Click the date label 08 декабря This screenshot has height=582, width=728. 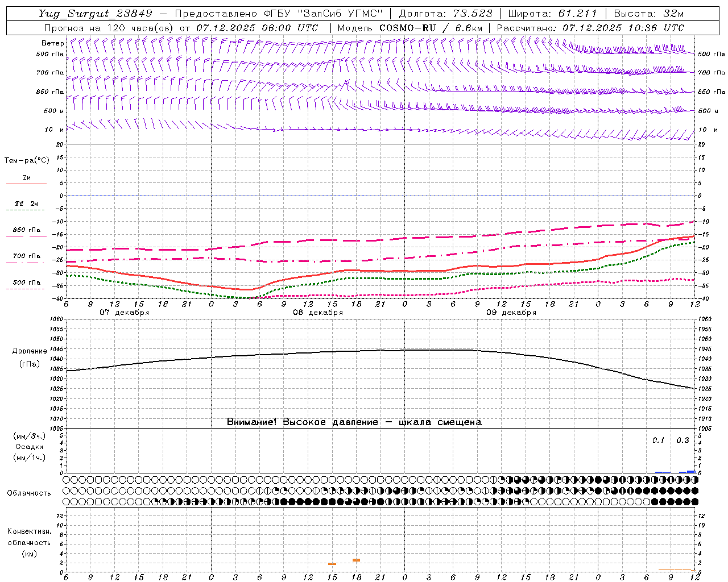(x=317, y=313)
